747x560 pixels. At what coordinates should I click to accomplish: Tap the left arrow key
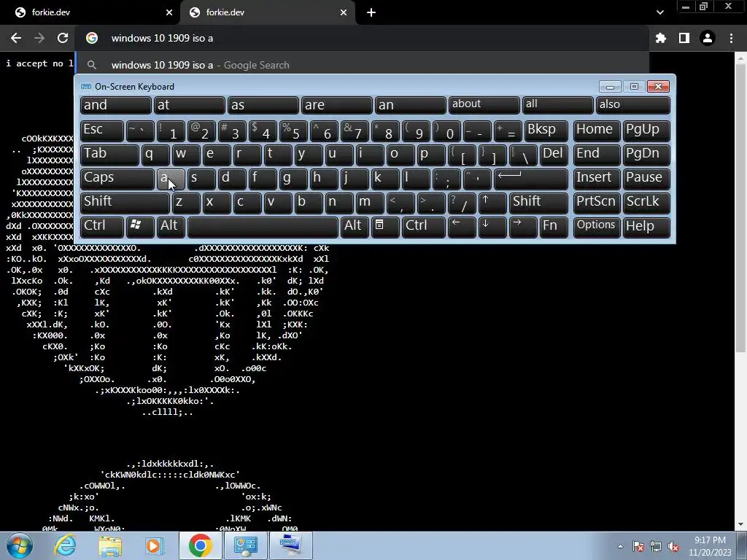462,227
